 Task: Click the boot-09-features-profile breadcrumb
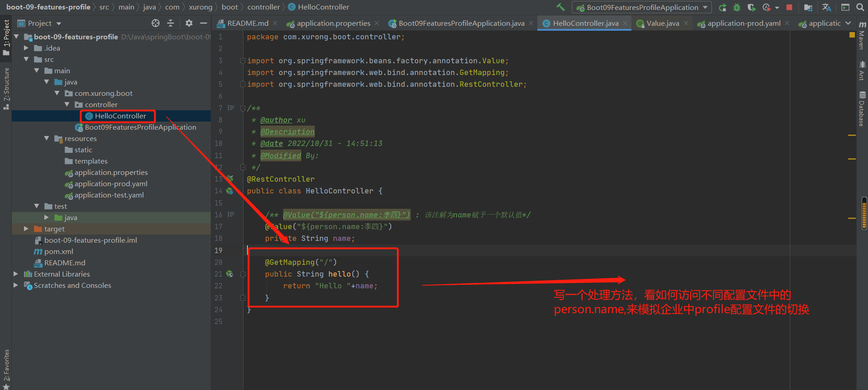[x=48, y=7]
